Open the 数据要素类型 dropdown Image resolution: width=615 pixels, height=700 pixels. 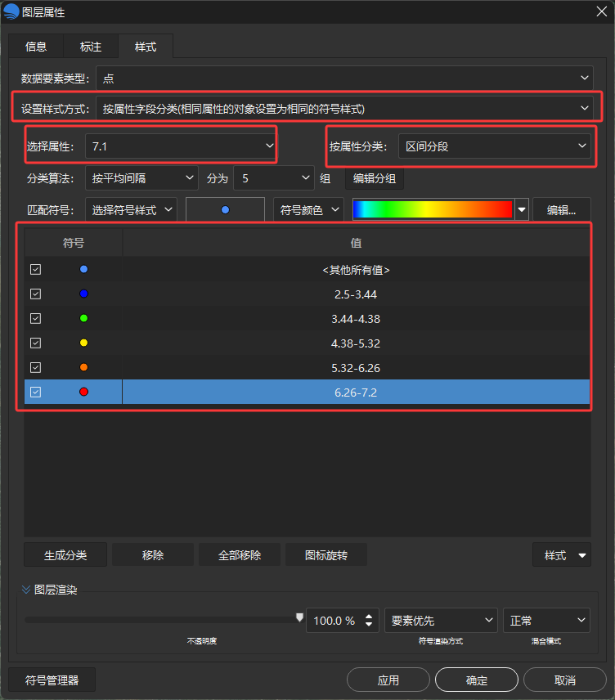coord(344,79)
